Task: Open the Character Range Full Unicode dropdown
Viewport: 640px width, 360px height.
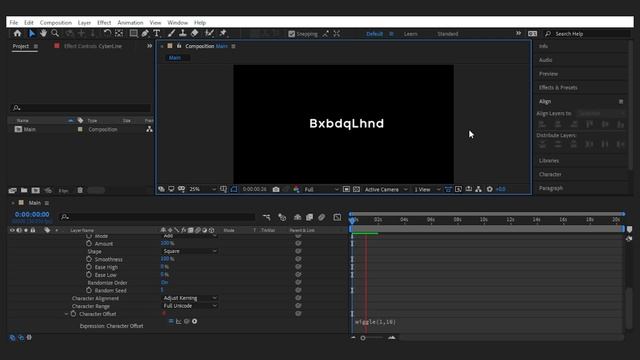Action: (x=190, y=306)
